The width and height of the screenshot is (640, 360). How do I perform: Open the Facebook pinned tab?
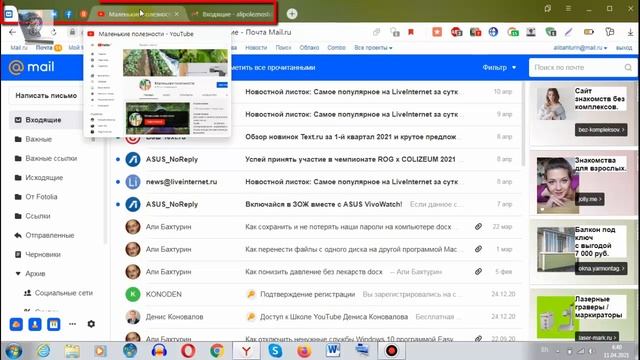click(69, 14)
